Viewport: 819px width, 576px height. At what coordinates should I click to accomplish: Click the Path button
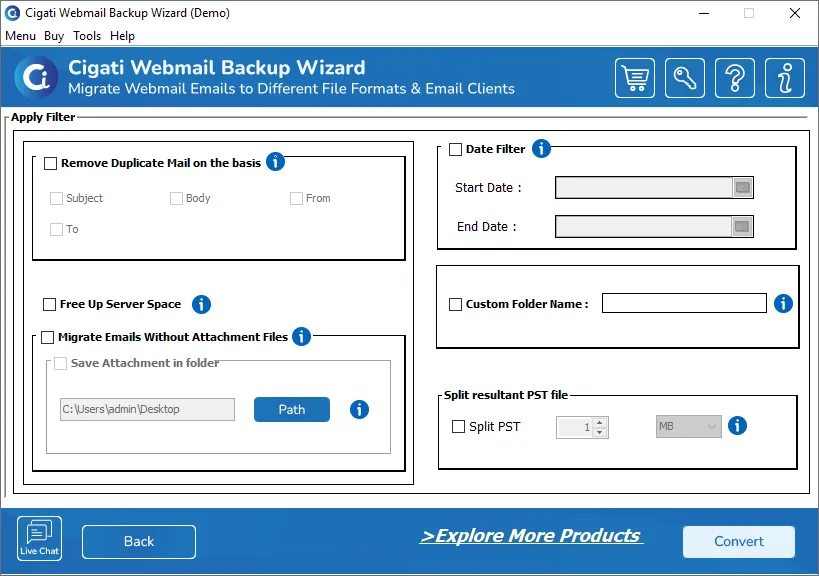292,409
